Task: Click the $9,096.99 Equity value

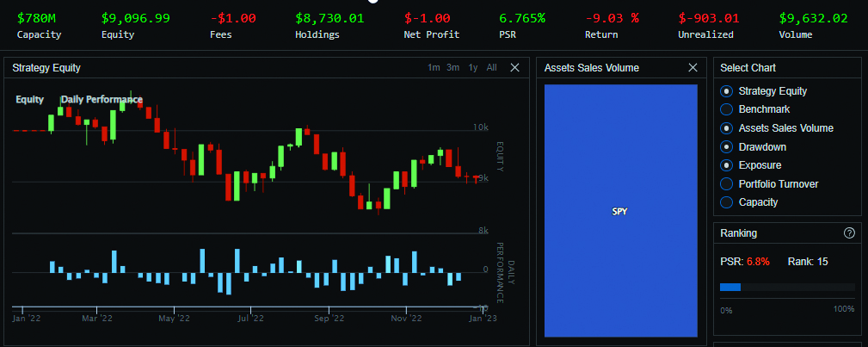Action: pos(136,18)
